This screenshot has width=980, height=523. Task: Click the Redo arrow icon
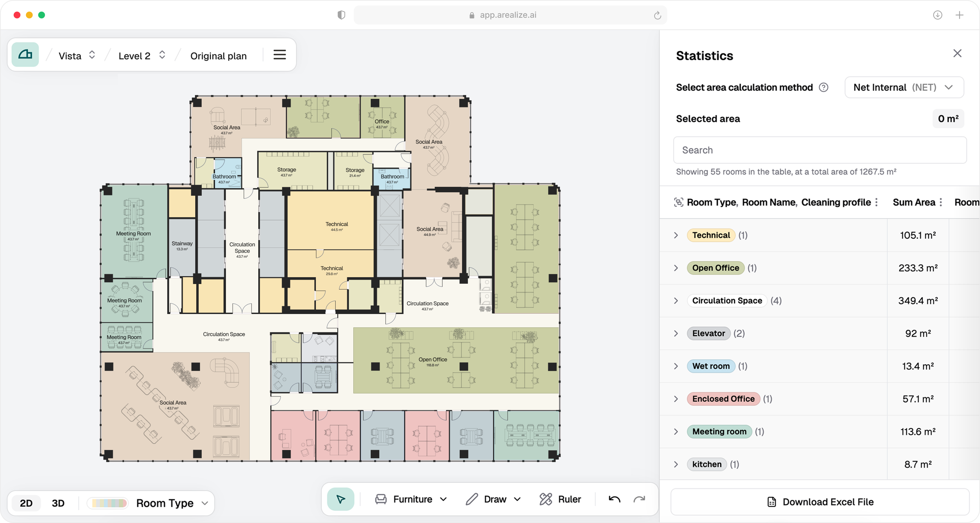[x=639, y=499]
